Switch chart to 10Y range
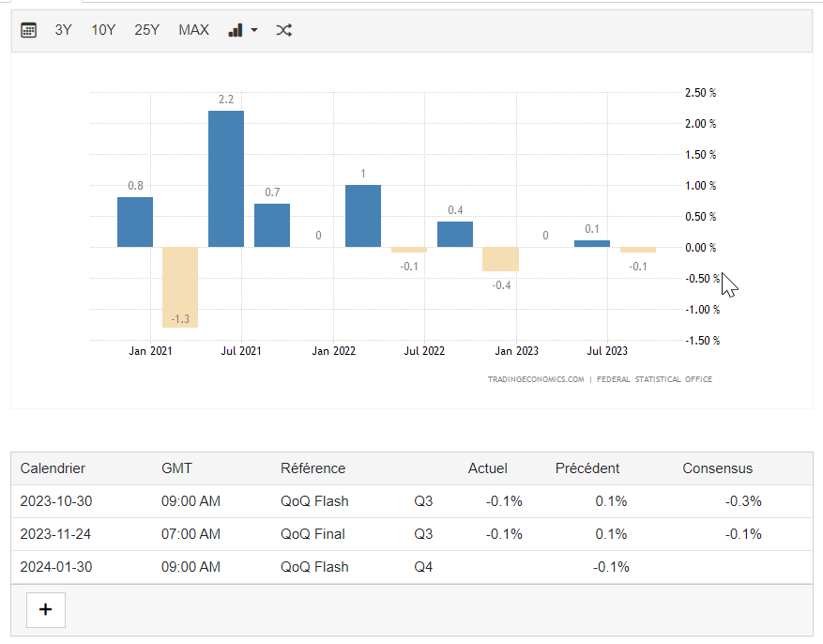Screen dimensions: 823x644 103,30
